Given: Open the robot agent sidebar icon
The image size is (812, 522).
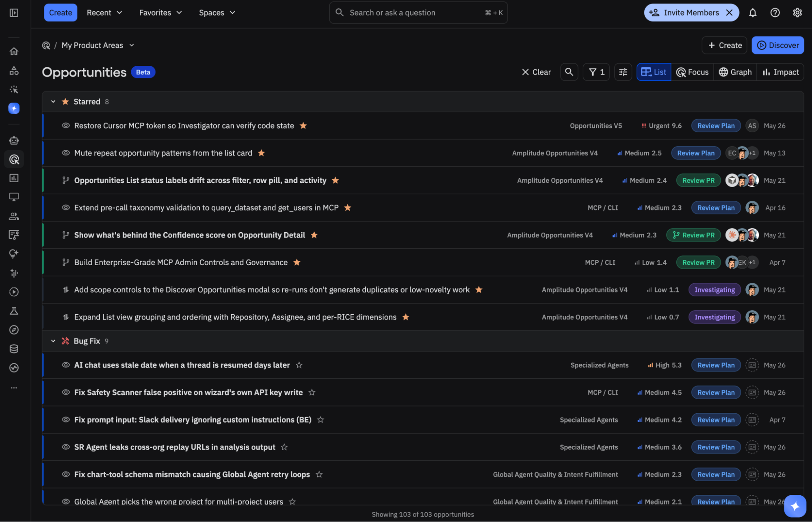Looking at the screenshot, I should 14,140.
